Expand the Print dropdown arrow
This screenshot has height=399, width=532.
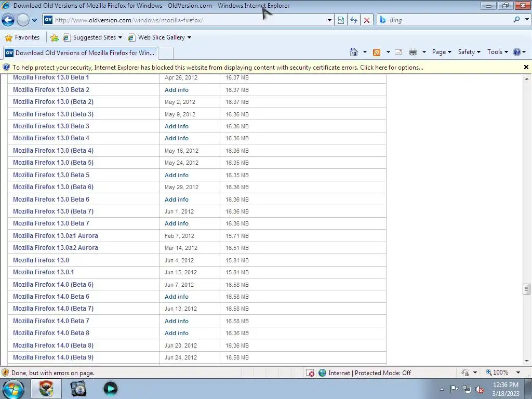coord(424,52)
